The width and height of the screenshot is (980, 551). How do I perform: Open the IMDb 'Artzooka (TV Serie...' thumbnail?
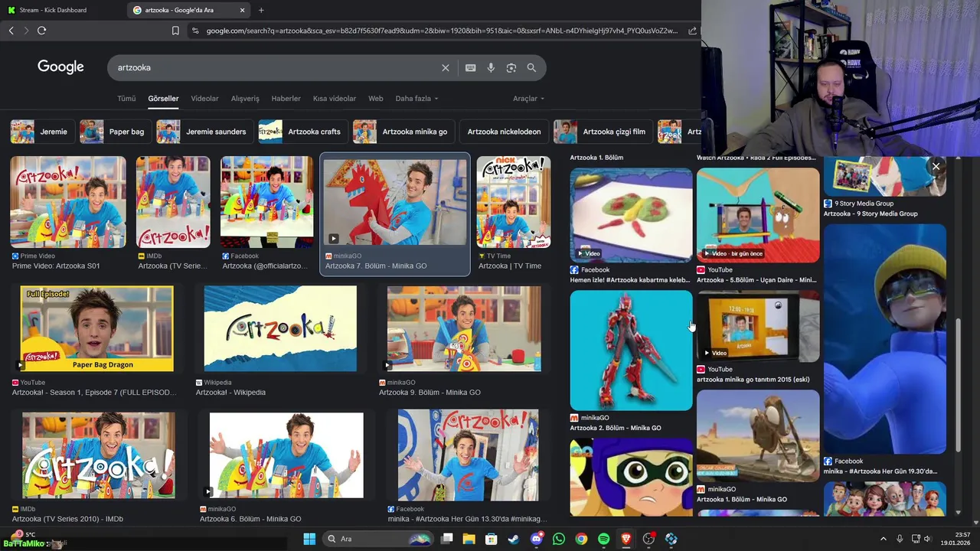173,202
